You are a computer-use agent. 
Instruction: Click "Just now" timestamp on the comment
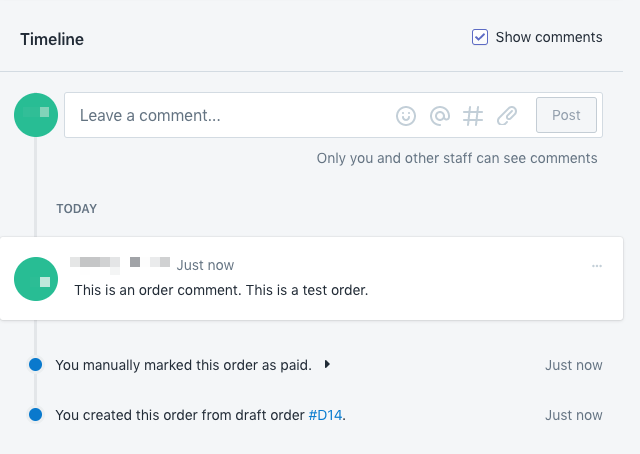[x=205, y=265]
